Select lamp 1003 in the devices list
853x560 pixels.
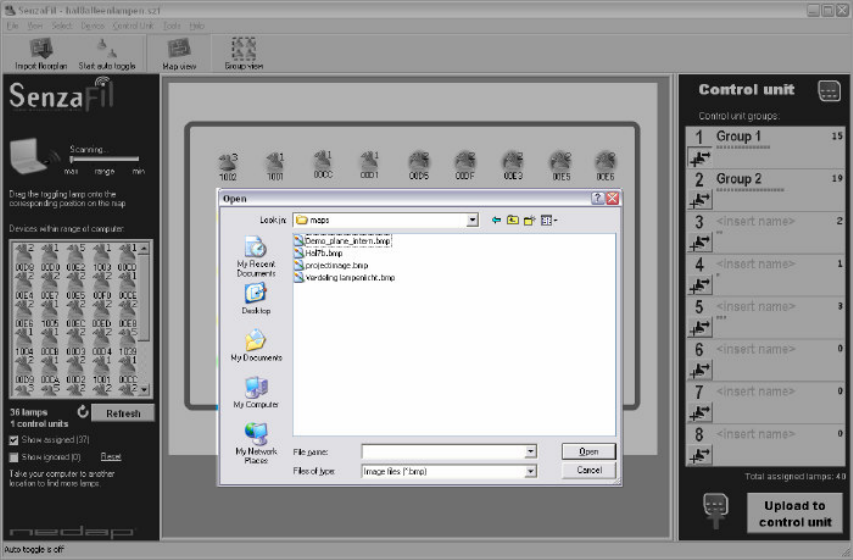pos(102,258)
